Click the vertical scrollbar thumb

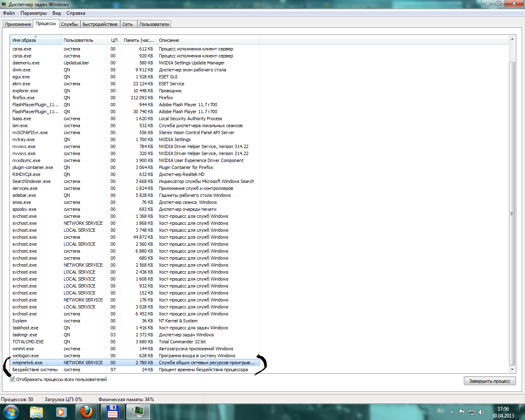point(512,213)
